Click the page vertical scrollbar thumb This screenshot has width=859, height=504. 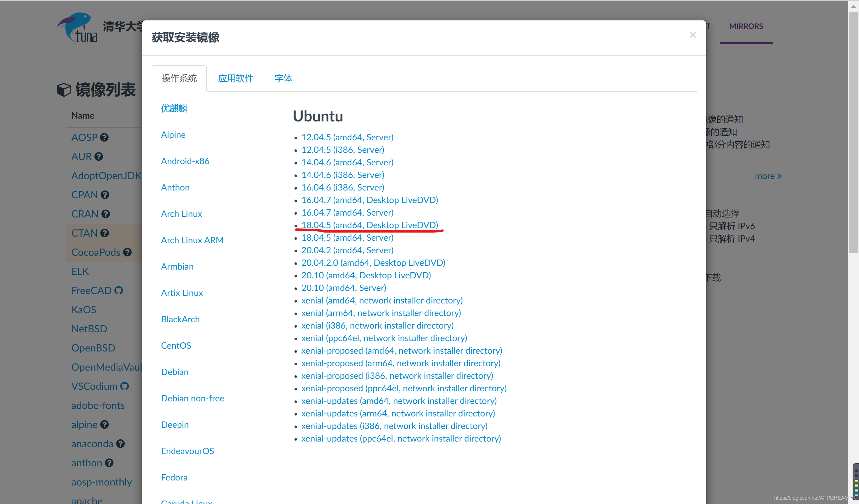click(x=853, y=133)
